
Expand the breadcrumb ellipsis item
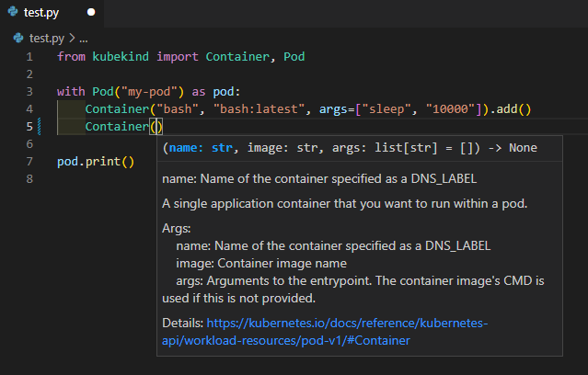click(83, 39)
